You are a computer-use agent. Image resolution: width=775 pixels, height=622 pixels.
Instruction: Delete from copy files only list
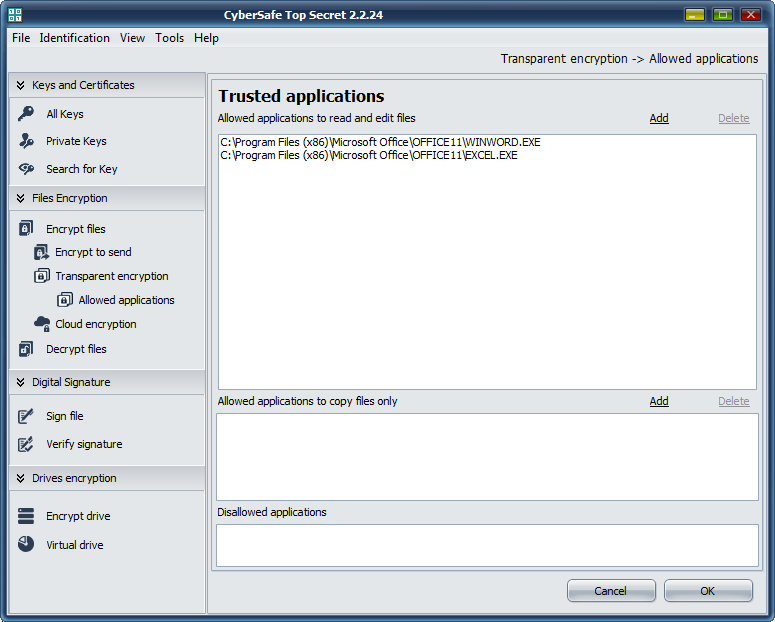coord(733,401)
